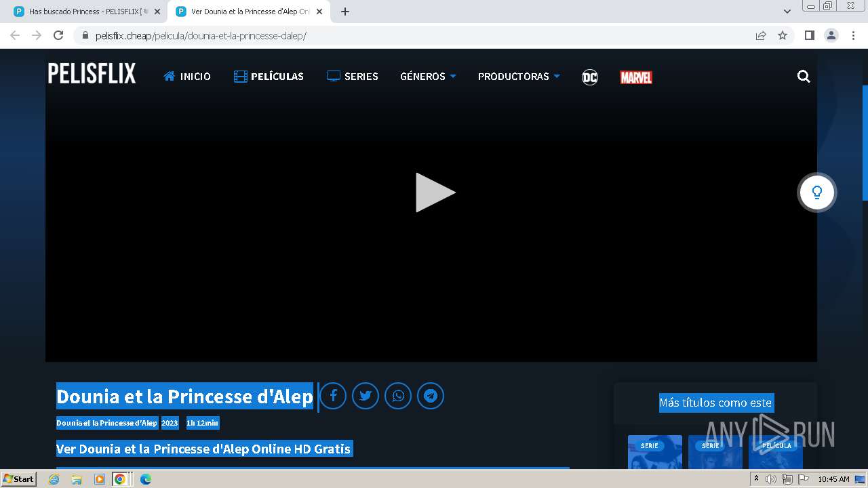Viewport: 868px width, 488px height.
Task: Share the movie on Facebook
Action: (x=333, y=396)
